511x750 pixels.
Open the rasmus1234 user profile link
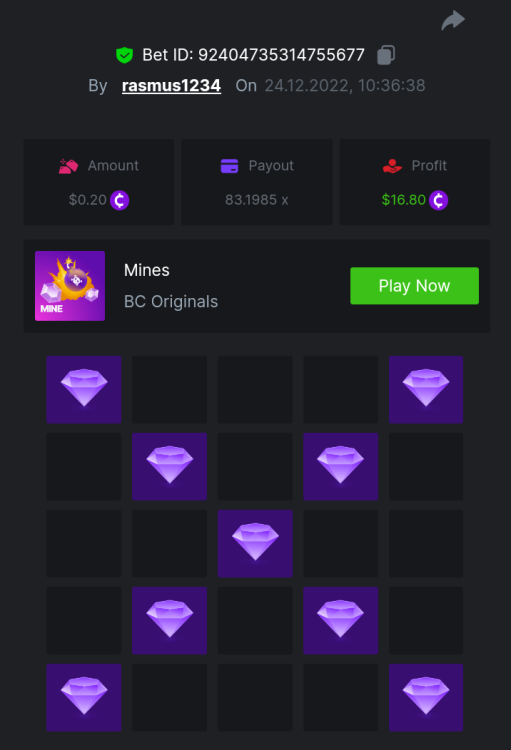tap(171, 86)
